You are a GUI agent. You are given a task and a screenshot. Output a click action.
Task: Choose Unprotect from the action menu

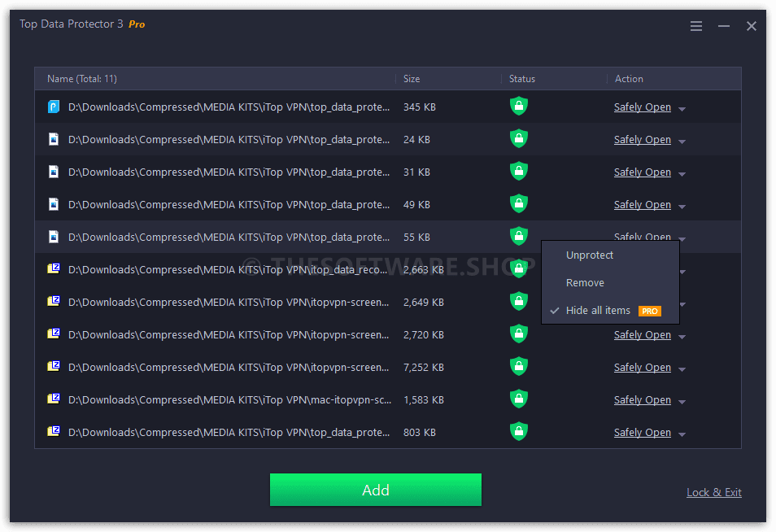point(610,255)
